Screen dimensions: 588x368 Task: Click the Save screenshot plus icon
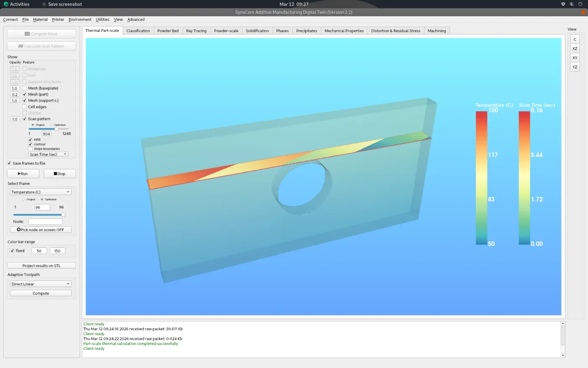coord(44,4)
